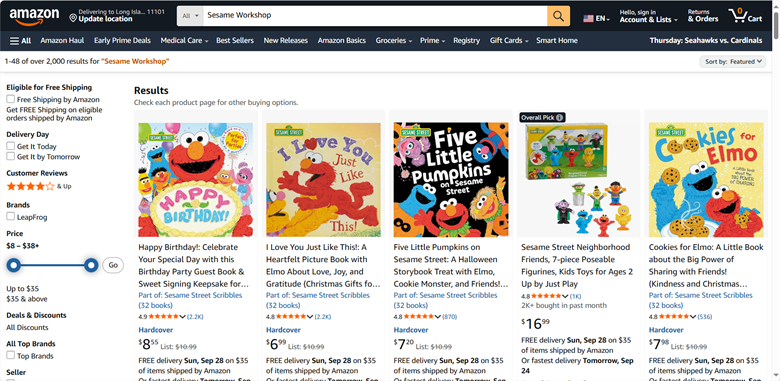Expand the All search category dropdown
The height and width of the screenshot is (381, 780).
click(191, 16)
